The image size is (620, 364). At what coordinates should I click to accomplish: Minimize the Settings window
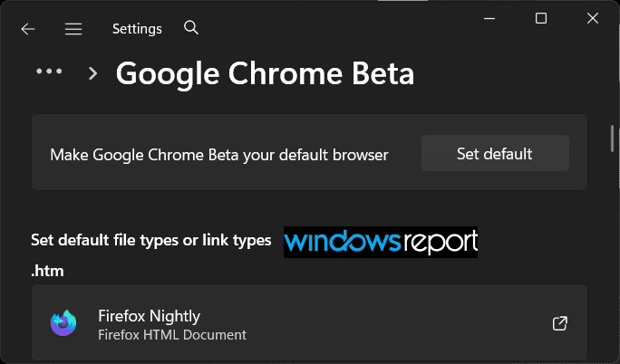(489, 18)
